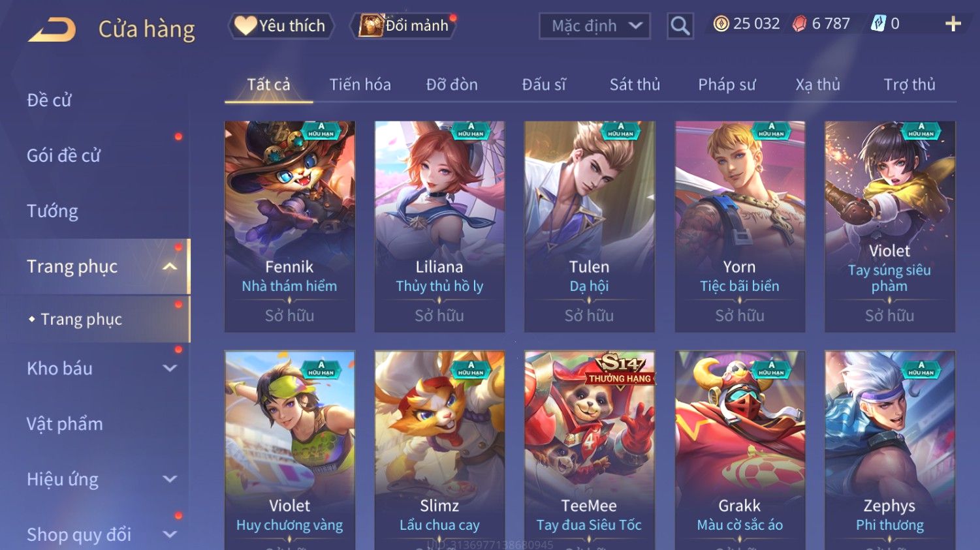Collapse the Trang phục sidebar section
The image size is (980, 550).
170,266
